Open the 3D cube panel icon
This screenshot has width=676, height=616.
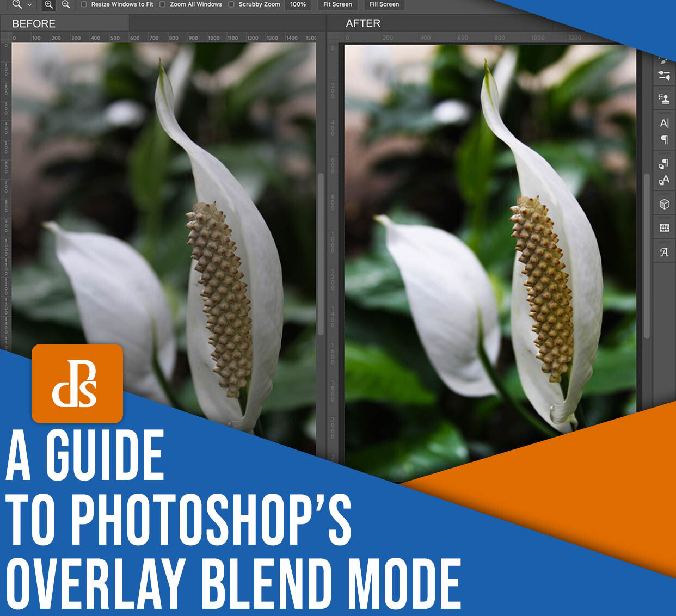tap(664, 204)
